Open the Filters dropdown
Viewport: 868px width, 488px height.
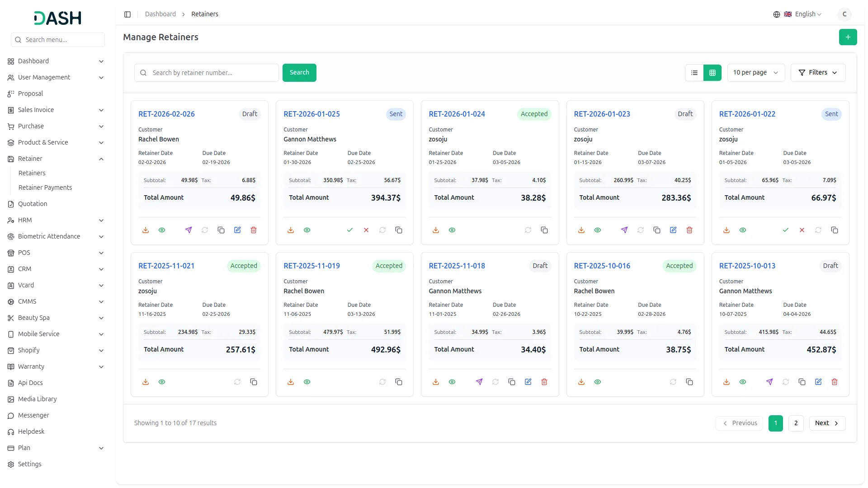coord(818,73)
